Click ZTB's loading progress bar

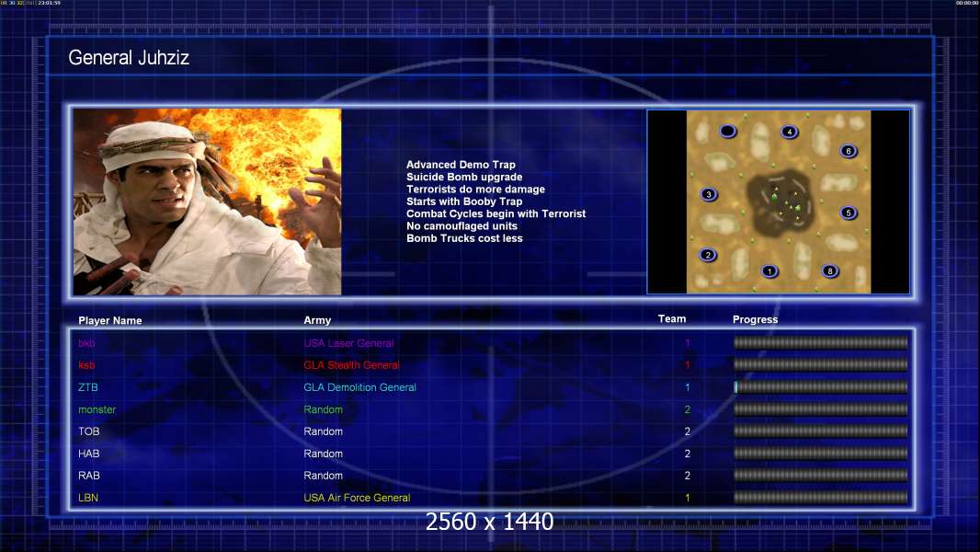(x=821, y=387)
